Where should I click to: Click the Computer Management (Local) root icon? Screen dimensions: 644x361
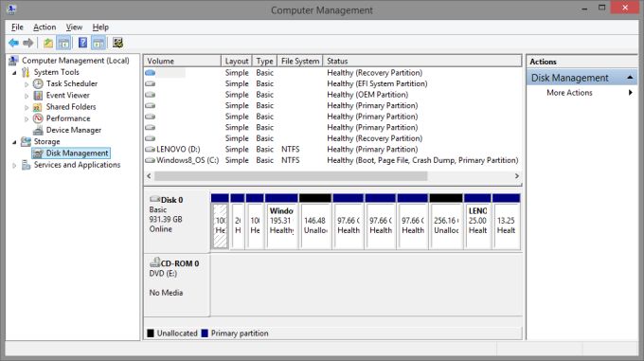tap(13, 61)
